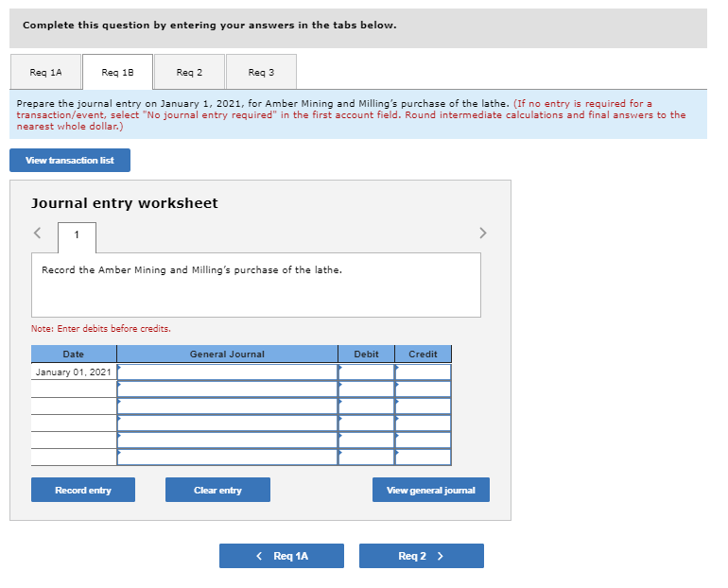The image size is (728, 588).
Task: Open third row General Journal account field
Action: click(227, 406)
